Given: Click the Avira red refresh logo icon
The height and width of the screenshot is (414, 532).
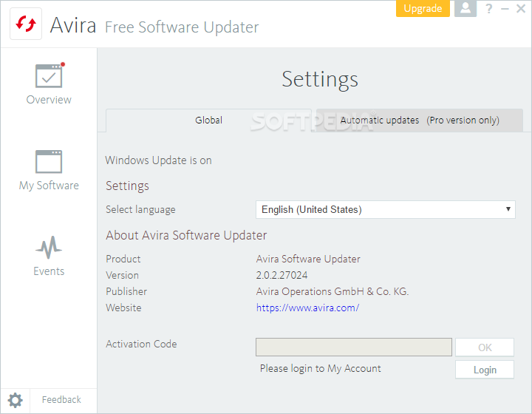Looking at the screenshot, I should click(26, 24).
